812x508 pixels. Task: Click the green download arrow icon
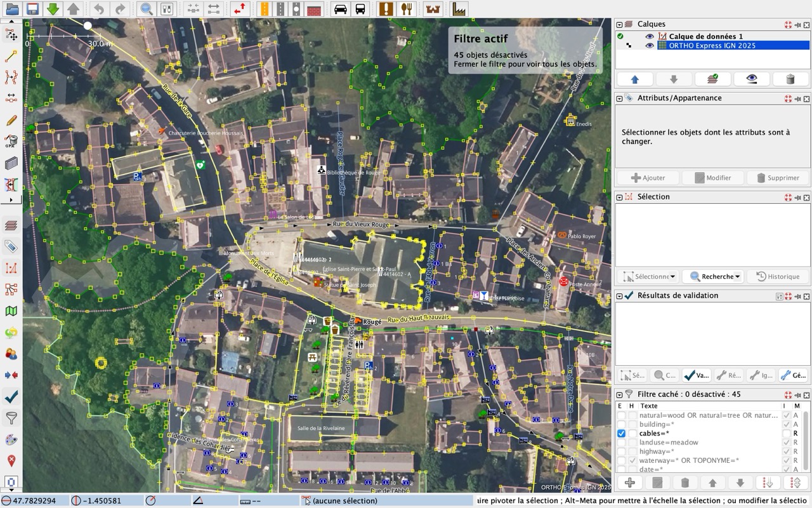coord(53,9)
